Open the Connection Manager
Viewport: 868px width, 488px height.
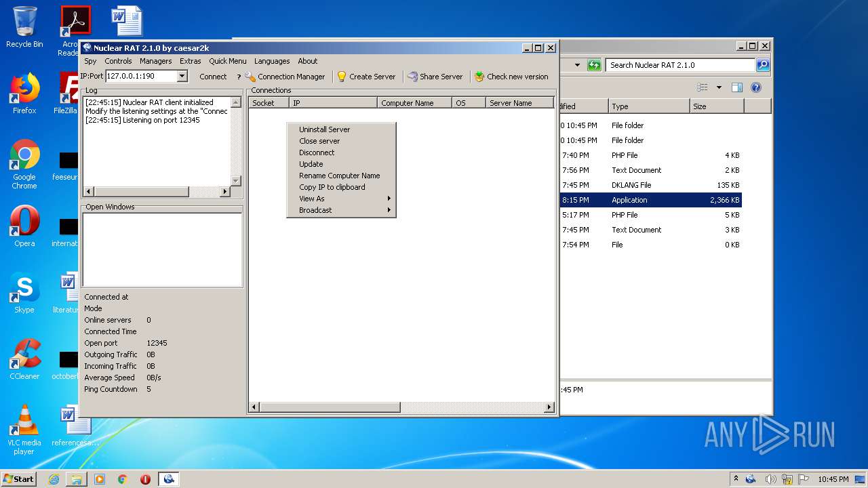pyautogui.click(x=285, y=77)
